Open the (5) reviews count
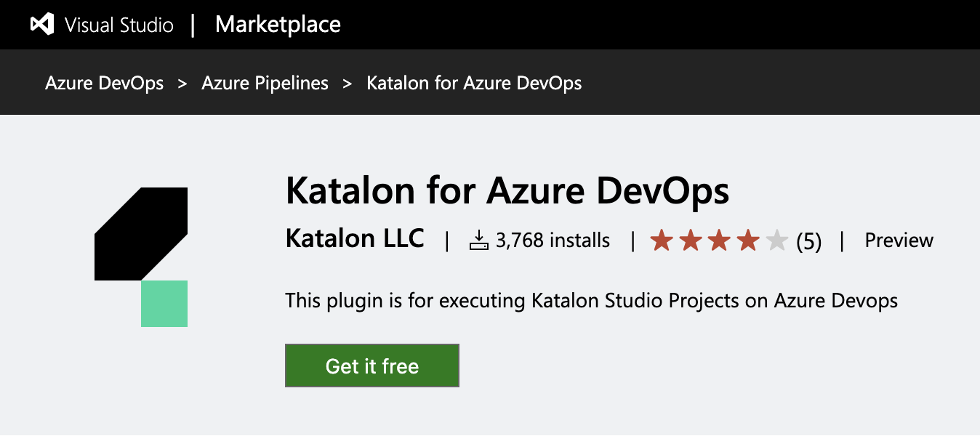 tap(808, 241)
